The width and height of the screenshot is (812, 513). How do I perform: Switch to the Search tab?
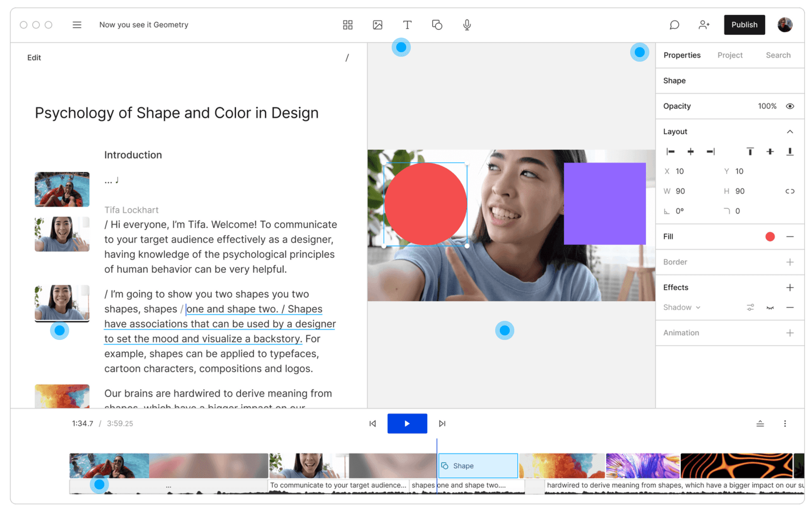pos(778,55)
